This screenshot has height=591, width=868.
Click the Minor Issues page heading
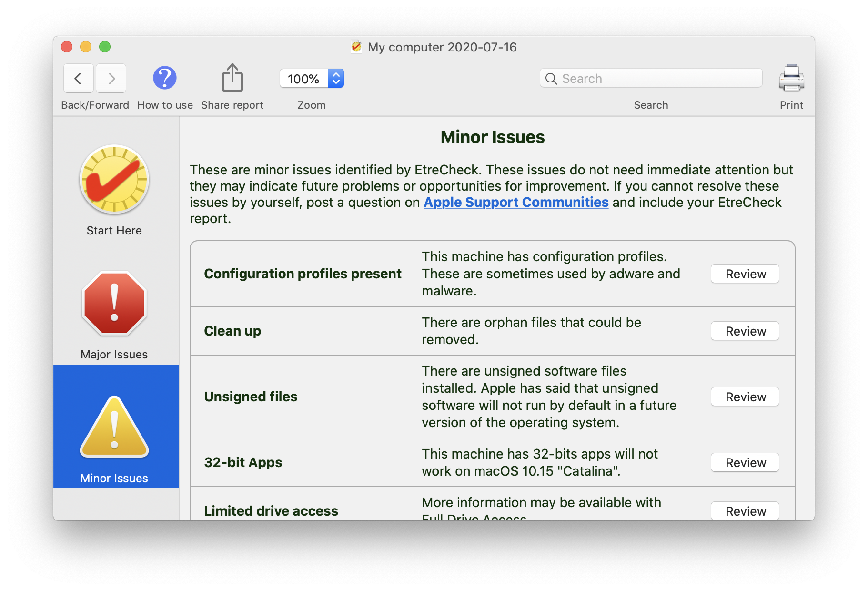[493, 137]
